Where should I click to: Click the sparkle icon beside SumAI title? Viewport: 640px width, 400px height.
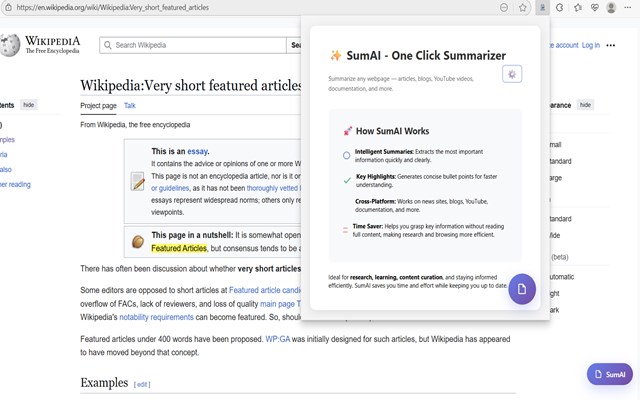point(336,55)
